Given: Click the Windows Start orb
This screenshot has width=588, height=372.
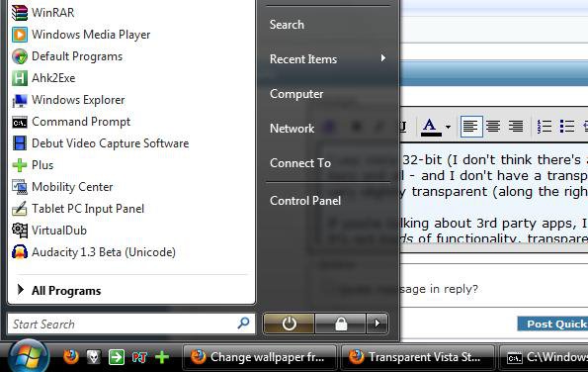Looking at the screenshot, I should 29,356.
